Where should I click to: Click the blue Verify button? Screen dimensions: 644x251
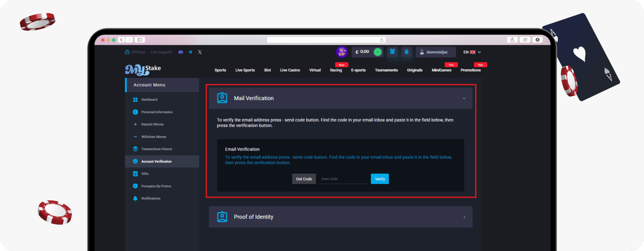click(x=380, y=179)
